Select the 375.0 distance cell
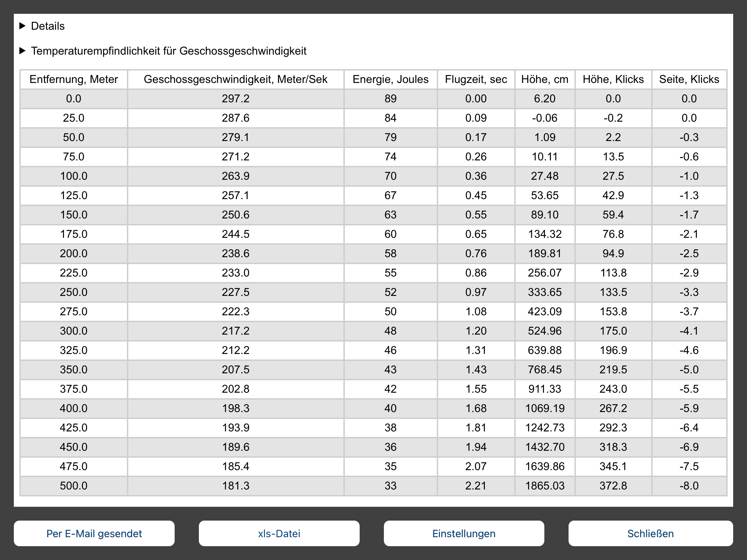This screenshot has width=747, height=560. [x=74, y=389]
